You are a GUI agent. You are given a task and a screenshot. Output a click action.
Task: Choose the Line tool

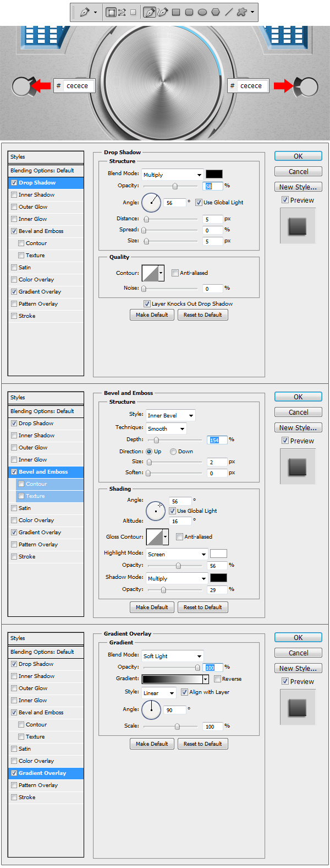(229, 12)
